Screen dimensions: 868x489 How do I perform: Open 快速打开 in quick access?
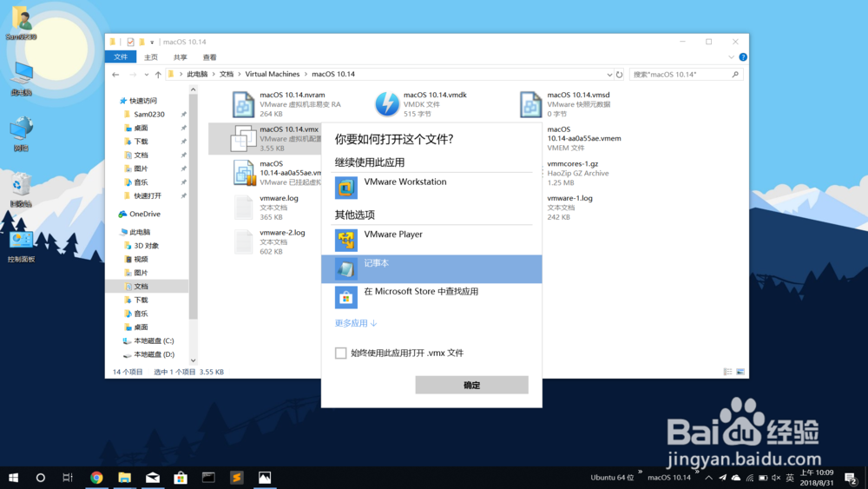tap(148, 195)
